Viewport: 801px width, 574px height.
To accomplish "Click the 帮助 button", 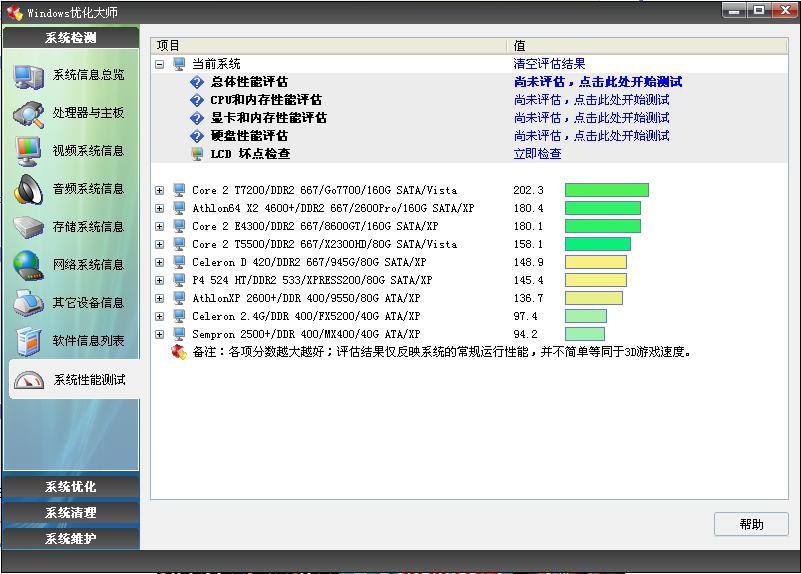I will pyautogui.click(x=751, y=524).
